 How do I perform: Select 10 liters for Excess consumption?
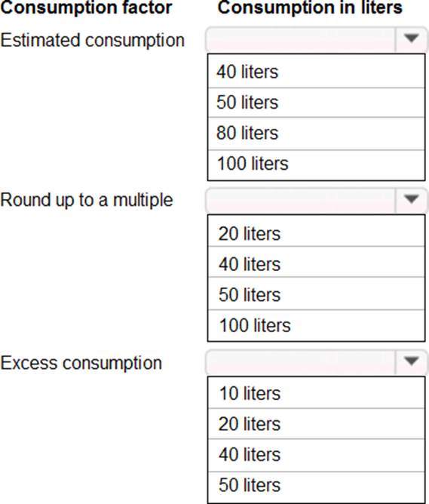click(317, 393)
